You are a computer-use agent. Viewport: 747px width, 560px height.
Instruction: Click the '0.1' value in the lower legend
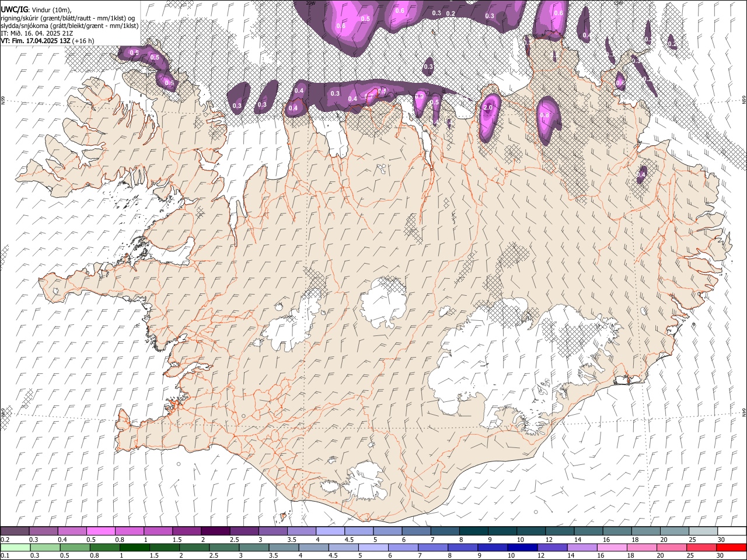4,556
